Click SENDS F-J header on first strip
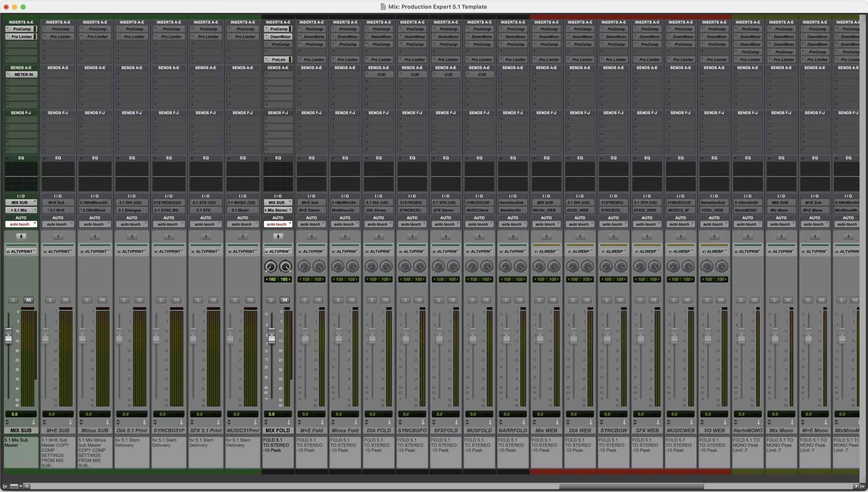 (21, 113)
